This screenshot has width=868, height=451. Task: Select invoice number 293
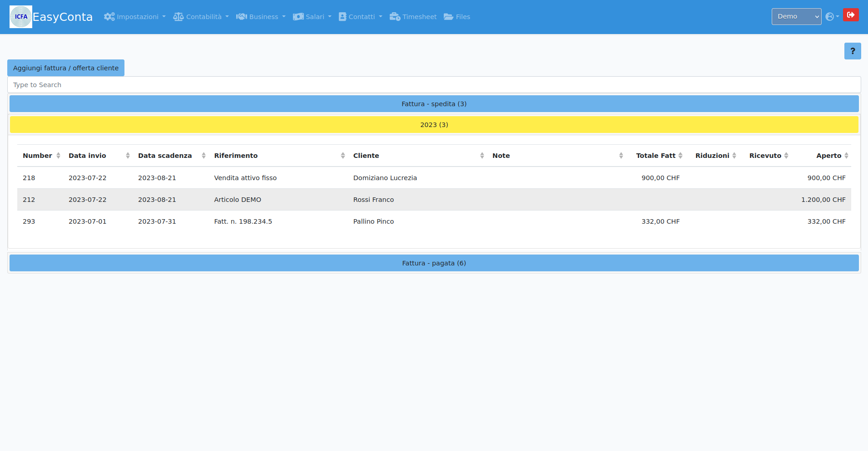coord(29,221)
